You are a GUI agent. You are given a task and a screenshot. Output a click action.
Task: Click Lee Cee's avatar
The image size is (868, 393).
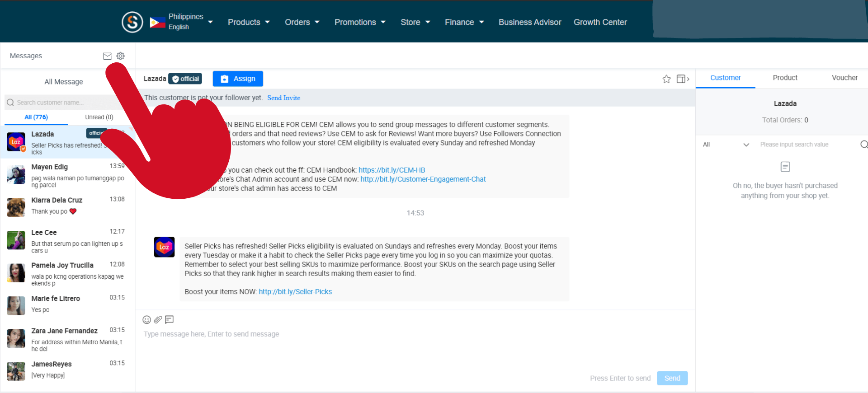point(16,240)
